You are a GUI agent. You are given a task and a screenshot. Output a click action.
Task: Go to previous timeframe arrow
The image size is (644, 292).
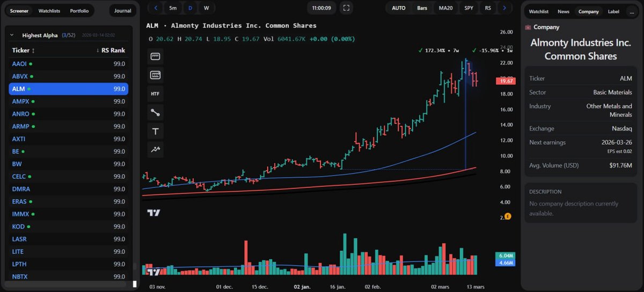(156, 8)
